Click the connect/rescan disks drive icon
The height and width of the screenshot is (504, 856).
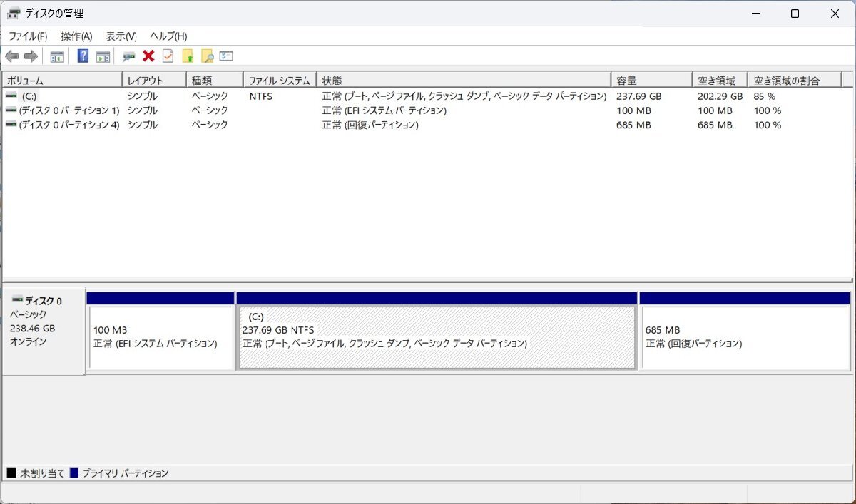pyautogui.click(x=129, y=56)
